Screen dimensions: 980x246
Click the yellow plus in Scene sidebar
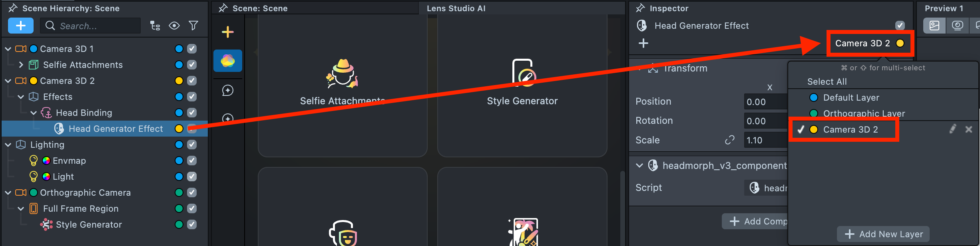click(228, 32)
